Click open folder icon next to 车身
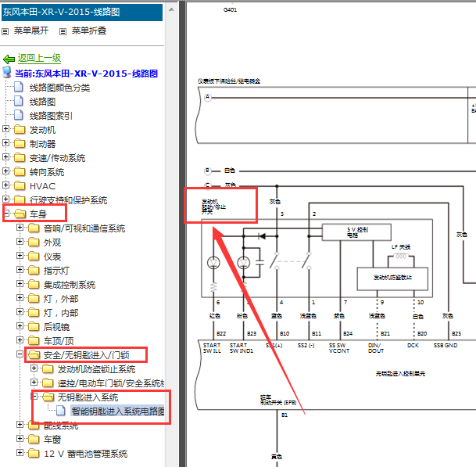Screen dimensions: 476x467 (20, 214)
